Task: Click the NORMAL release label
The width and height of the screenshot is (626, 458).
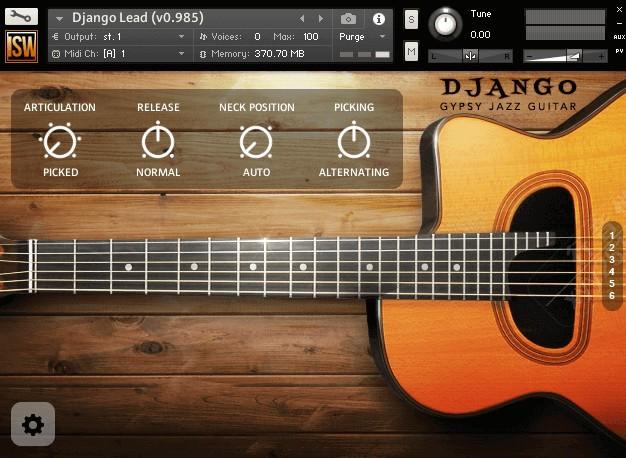Action: click(x=158, y=172)
